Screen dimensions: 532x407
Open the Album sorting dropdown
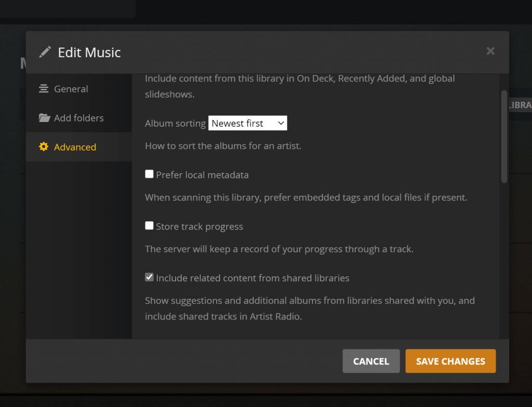tap(248, 123)
